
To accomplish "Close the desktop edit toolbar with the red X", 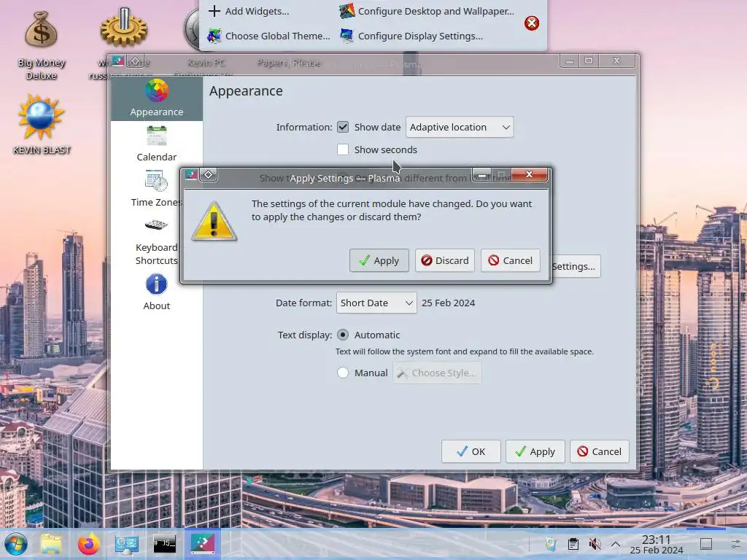I will [x=532, y=23].
